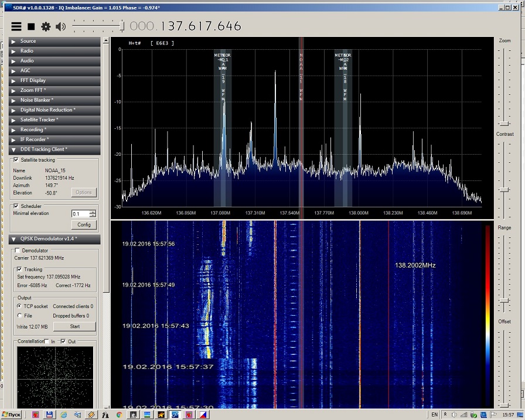Uncheck the Constellation Out checkbox
Viewport: 525px width, 420px height.
coord(63,342)
